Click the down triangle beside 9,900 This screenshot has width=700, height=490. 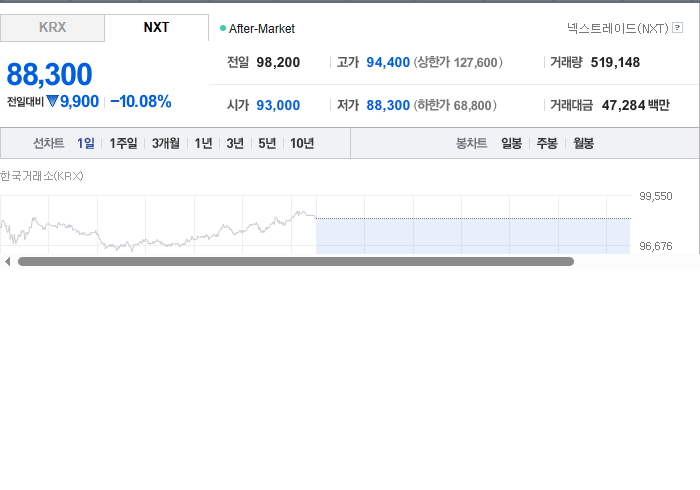(x=52, y=101)
